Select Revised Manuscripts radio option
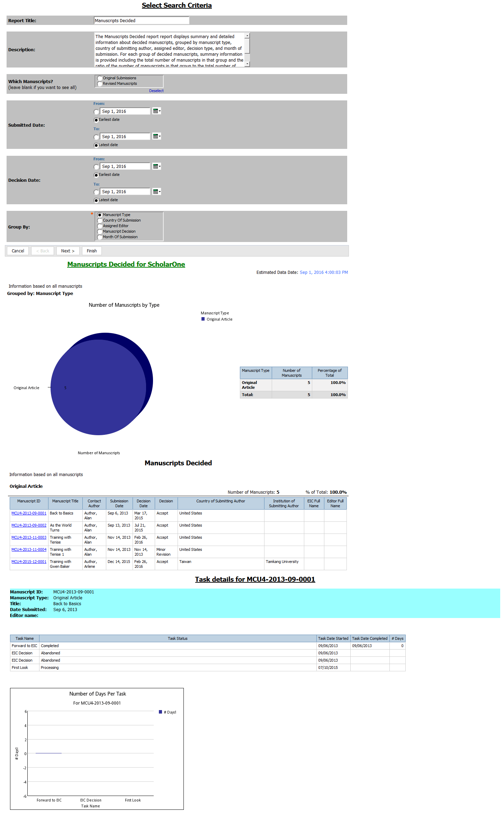This screenshot has width=504, height=815. coord(100,84)
